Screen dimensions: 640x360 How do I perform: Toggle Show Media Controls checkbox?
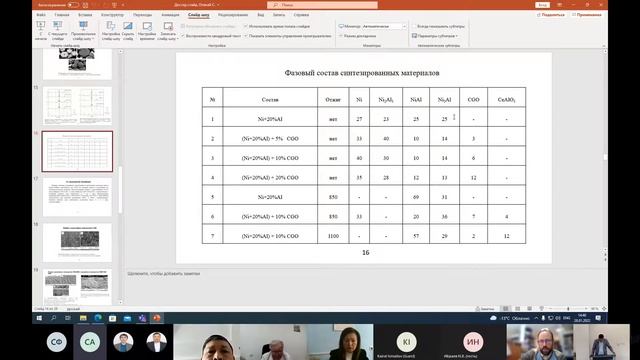tap(246, 36)
